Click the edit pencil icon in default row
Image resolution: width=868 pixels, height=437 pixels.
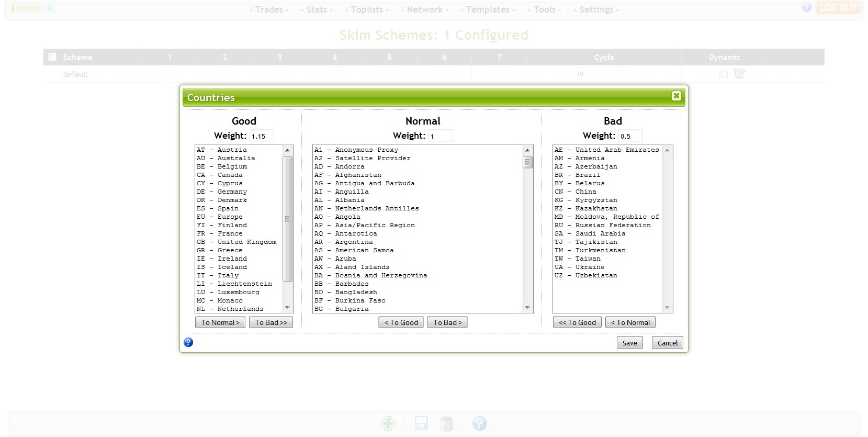point(739,74)
